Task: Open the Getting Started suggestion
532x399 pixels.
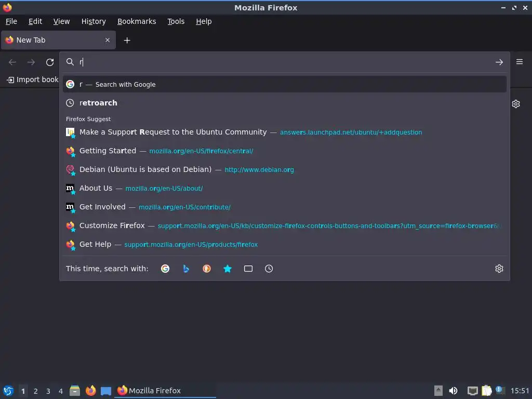Action: click(x=285, y=151)
